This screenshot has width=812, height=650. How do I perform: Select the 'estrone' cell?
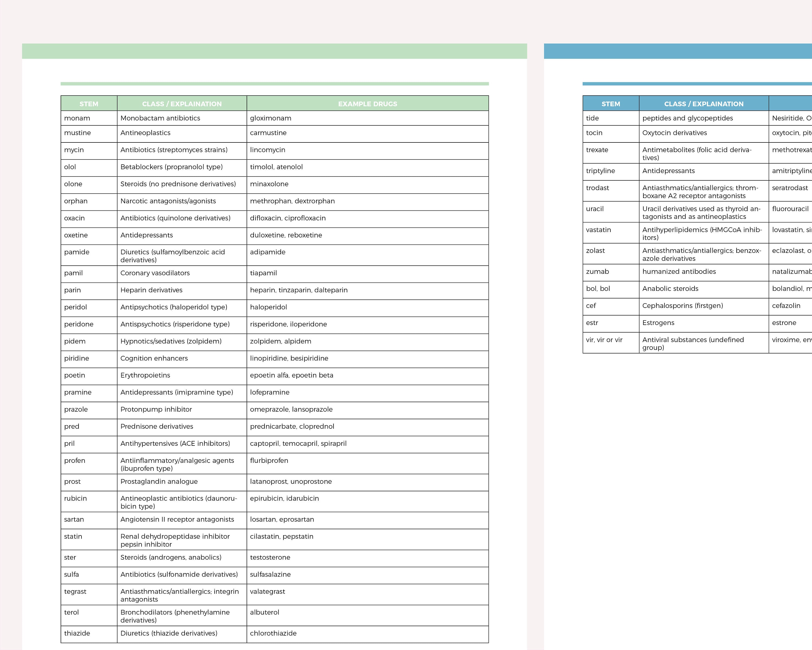[791, 324]
